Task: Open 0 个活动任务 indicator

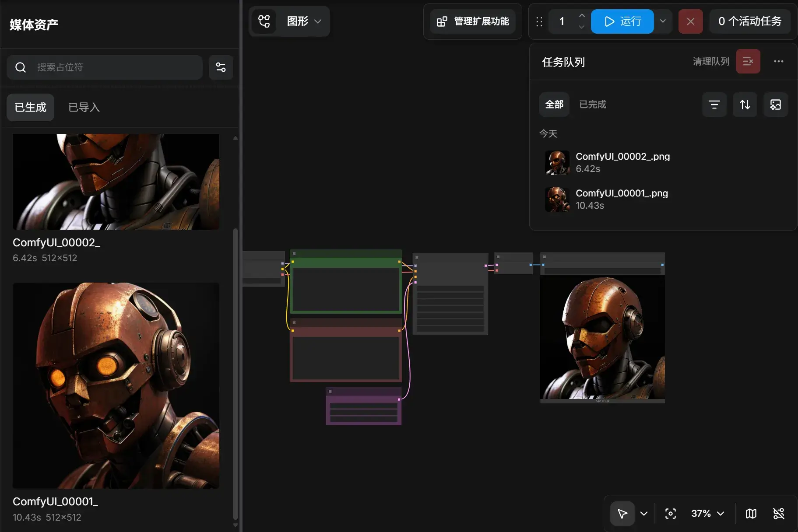Action: [x=749, y=21]
